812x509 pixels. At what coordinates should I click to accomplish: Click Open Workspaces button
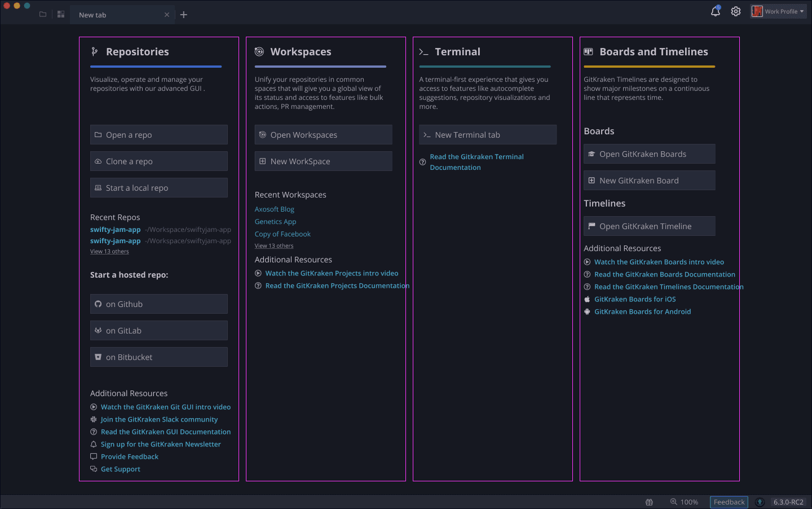click(324, 135)
